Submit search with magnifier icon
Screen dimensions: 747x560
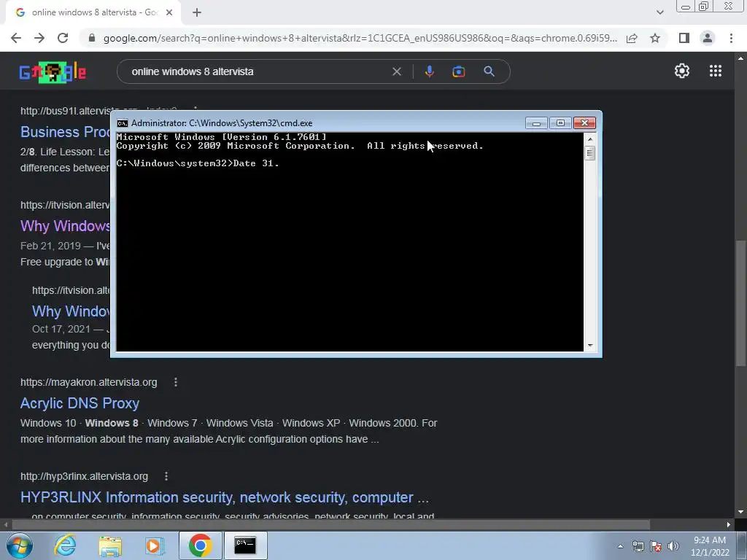pyautogui.click(x=489, y=71)
